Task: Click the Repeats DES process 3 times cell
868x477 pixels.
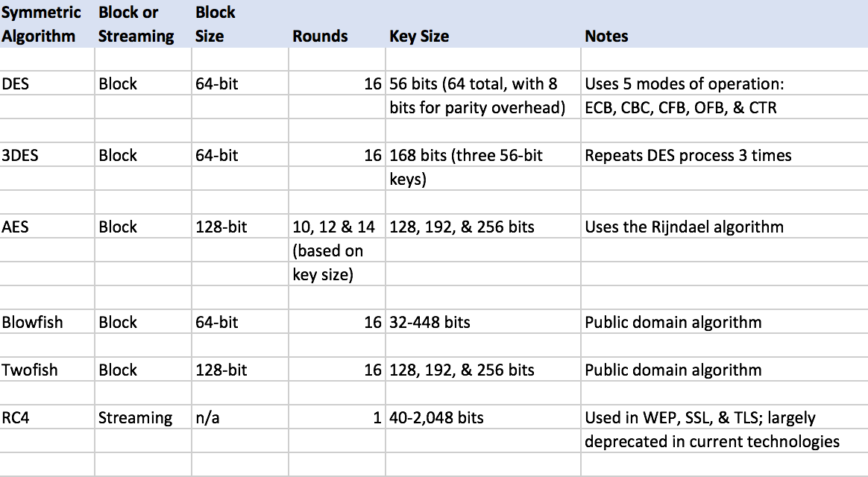Action: pos(688,156)
